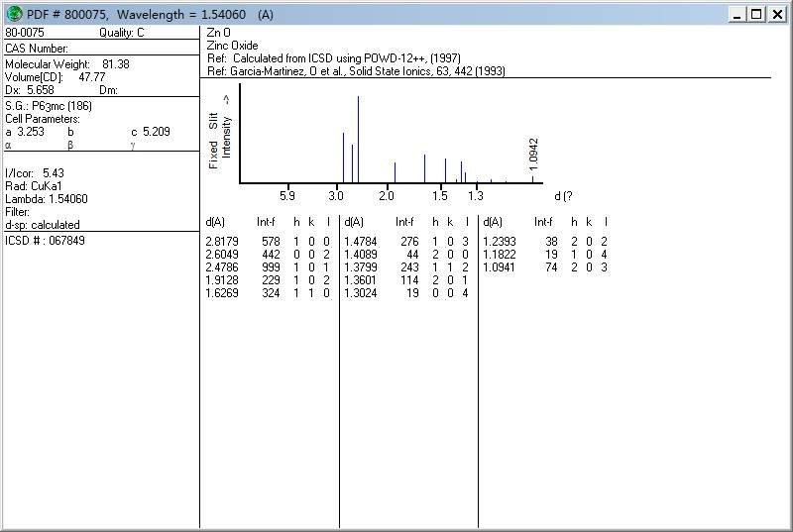
Task: Select the 'Rad: CuKa1' line
Action: tap(34, 186)
